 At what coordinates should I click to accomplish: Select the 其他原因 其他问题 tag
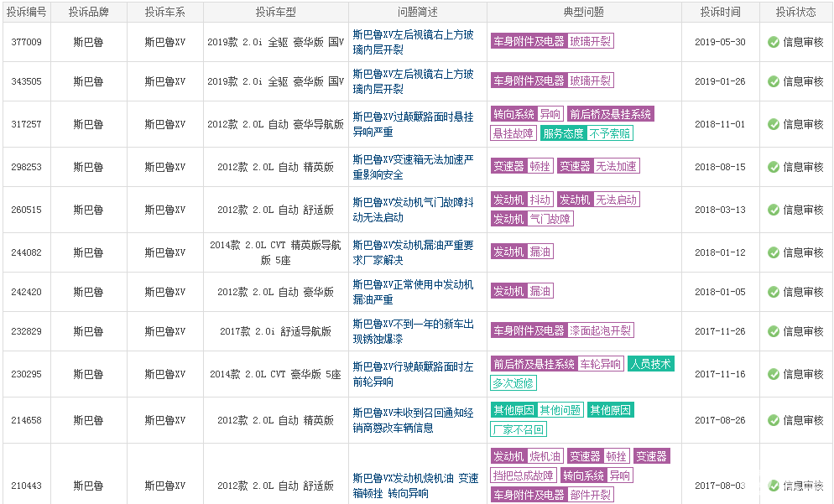pyautogui.click(x=537, y=410)
